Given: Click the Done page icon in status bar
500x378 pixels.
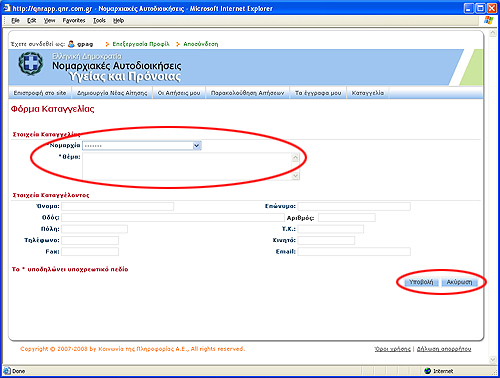Looking at the screenshot, I should click(7, 371).
